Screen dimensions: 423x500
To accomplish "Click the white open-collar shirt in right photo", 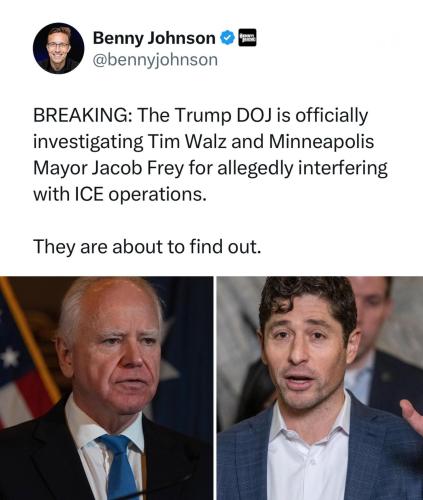I will pyautogui.click(x=308, y=455).
